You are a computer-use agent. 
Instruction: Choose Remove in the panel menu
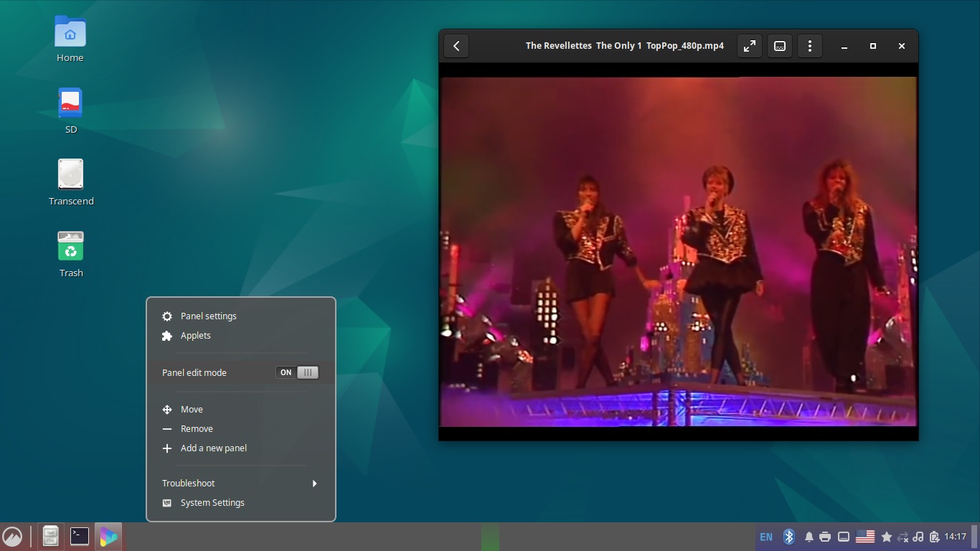point(241,429)
